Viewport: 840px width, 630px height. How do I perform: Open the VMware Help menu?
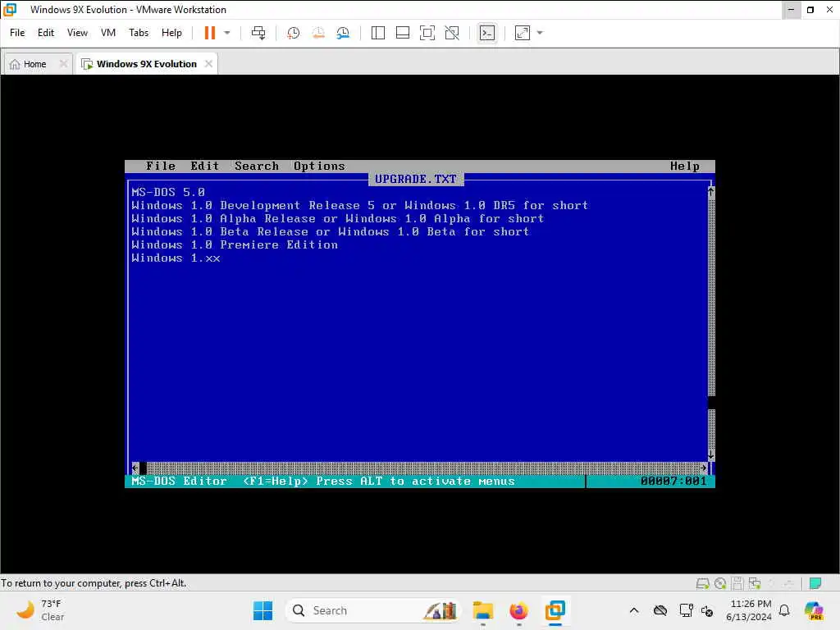click(x=171, y=33)
